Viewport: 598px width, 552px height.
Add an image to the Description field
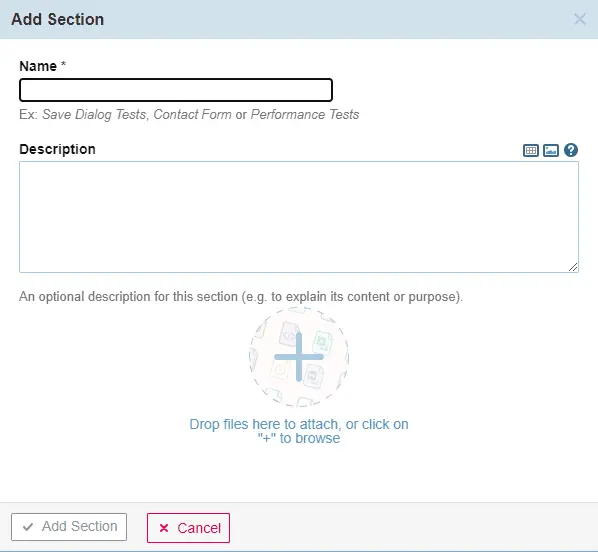(551, 150)
